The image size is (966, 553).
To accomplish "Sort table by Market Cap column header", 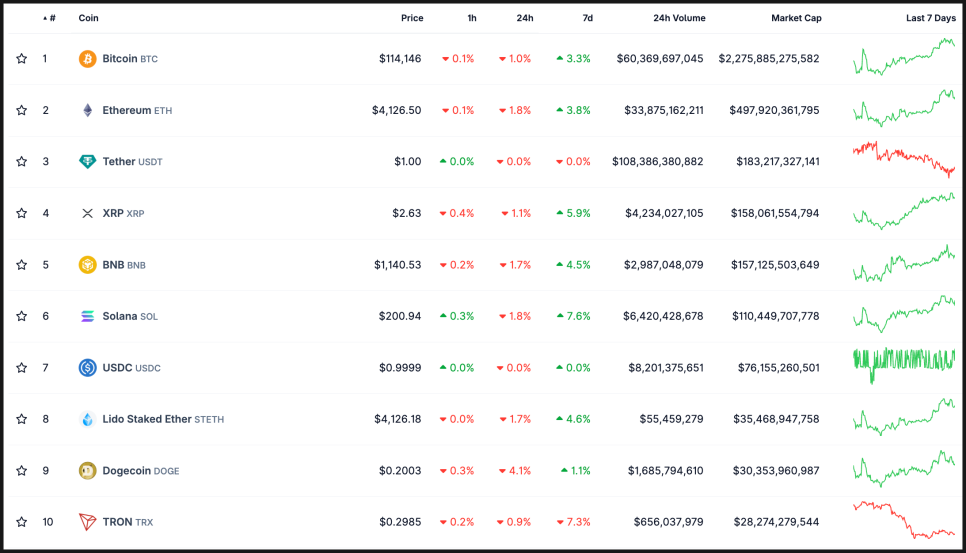I will click(795, 18).
